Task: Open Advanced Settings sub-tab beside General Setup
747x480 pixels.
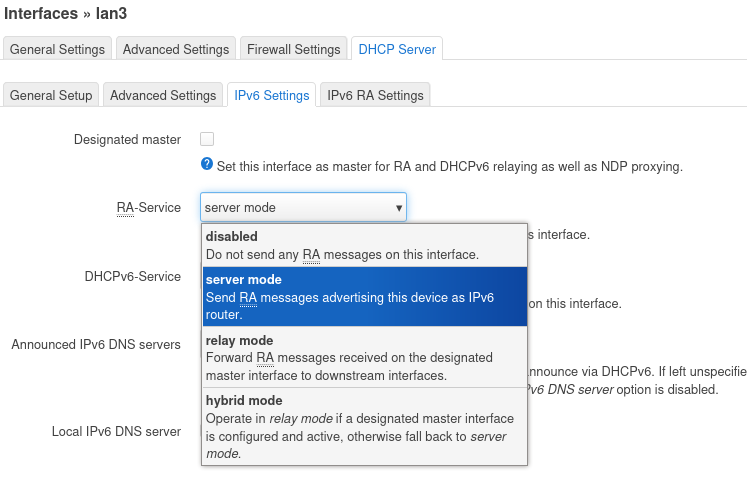Action: 163,95
